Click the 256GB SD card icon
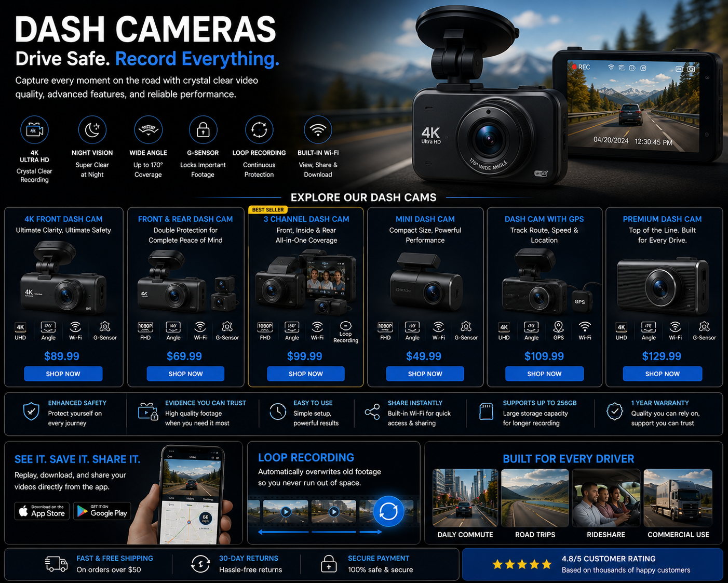Image resolution: width=728 pixels, height=583 pixels. pos(486,412)
